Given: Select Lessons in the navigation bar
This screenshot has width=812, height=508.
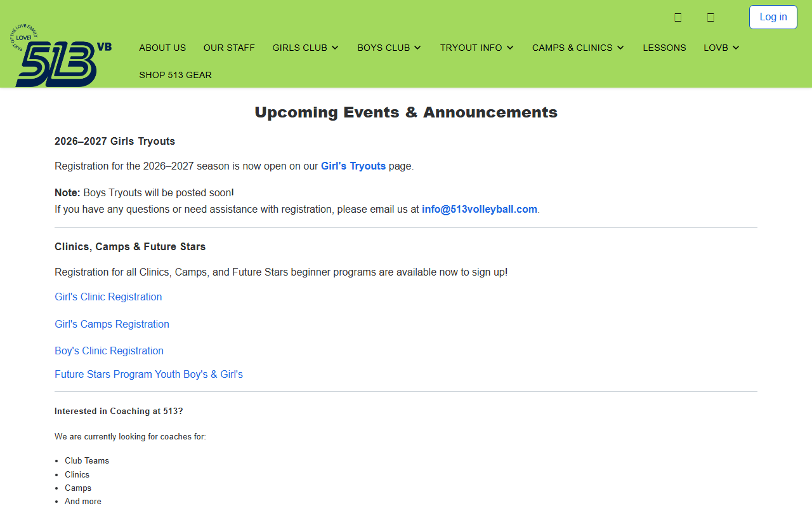Looking at the screenshot, I should click(664, 48).
